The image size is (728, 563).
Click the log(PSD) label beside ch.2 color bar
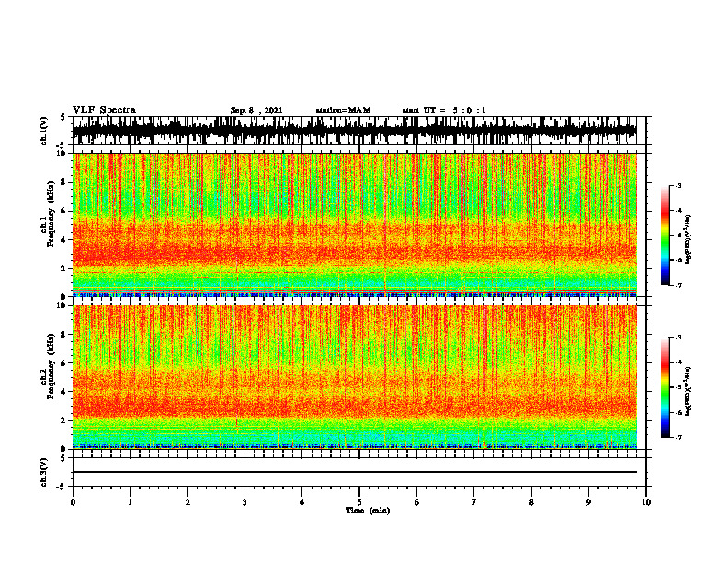coord(688,392)
